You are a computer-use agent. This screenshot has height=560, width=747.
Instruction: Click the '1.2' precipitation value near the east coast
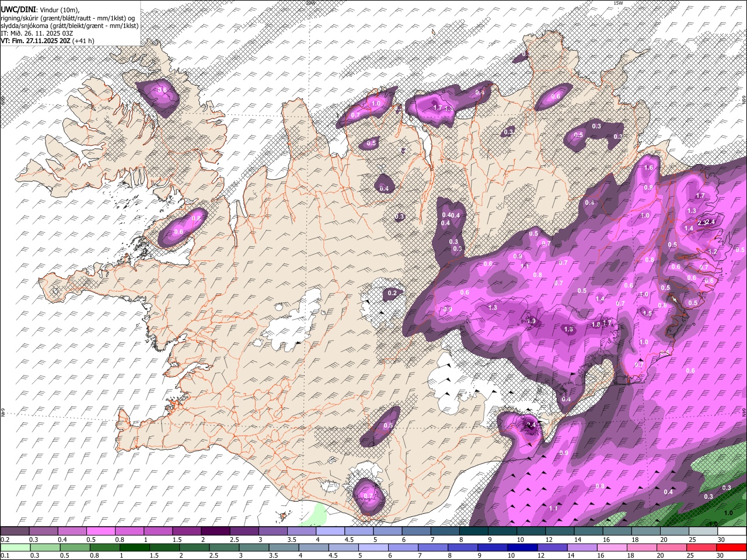[713, 251]
